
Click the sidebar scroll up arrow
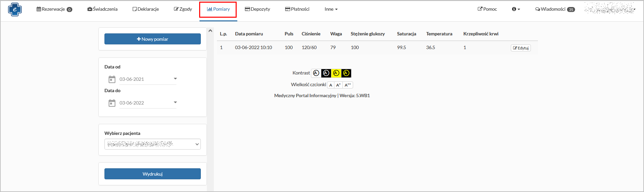pos(210,31)
